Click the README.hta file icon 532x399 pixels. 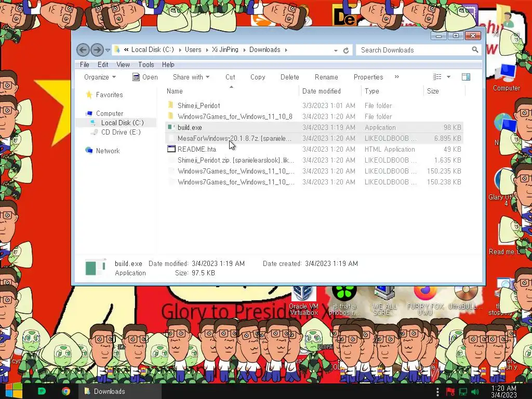click(x=171, y=149)
